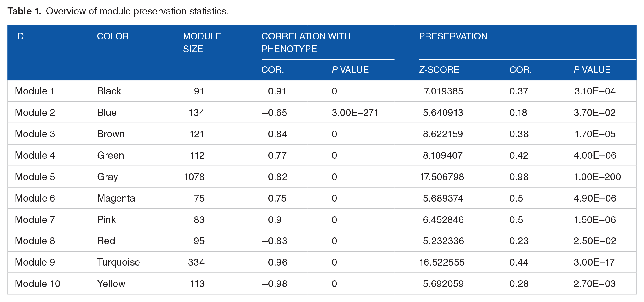This screenshot has height=302, width=644.
Task: Click Z-score value 17.506798
Action: tap(442, 177)
